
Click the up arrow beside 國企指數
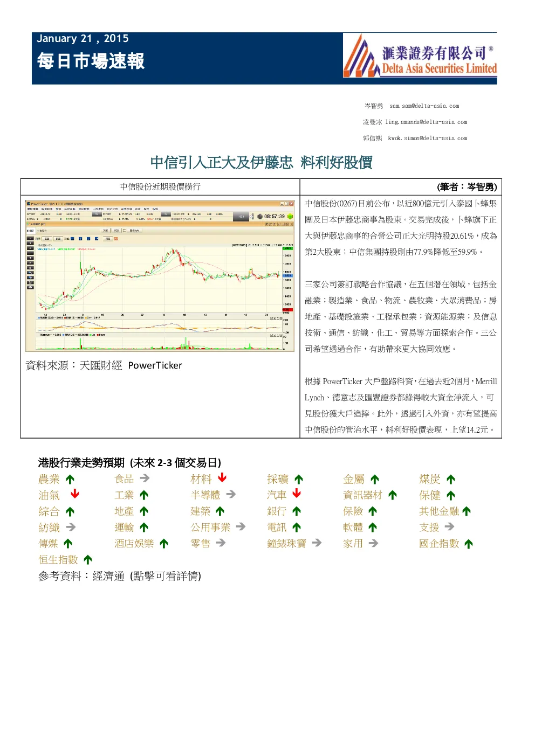point(469,544)
